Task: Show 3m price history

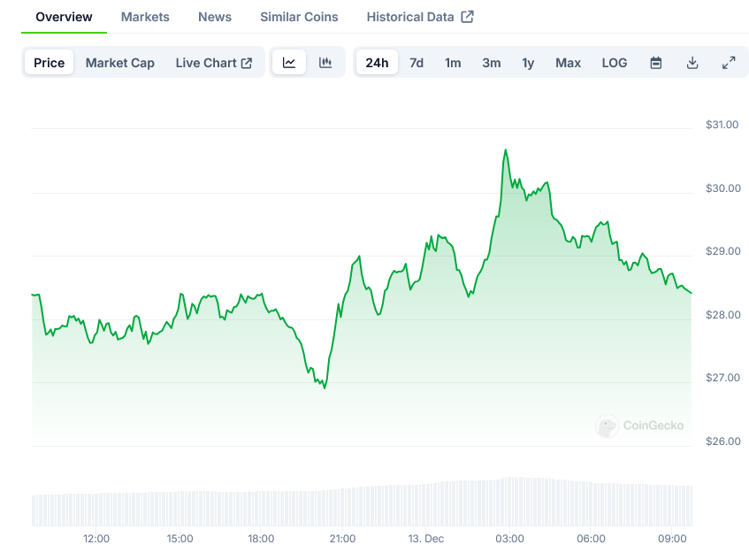Action: pos(492,63)
